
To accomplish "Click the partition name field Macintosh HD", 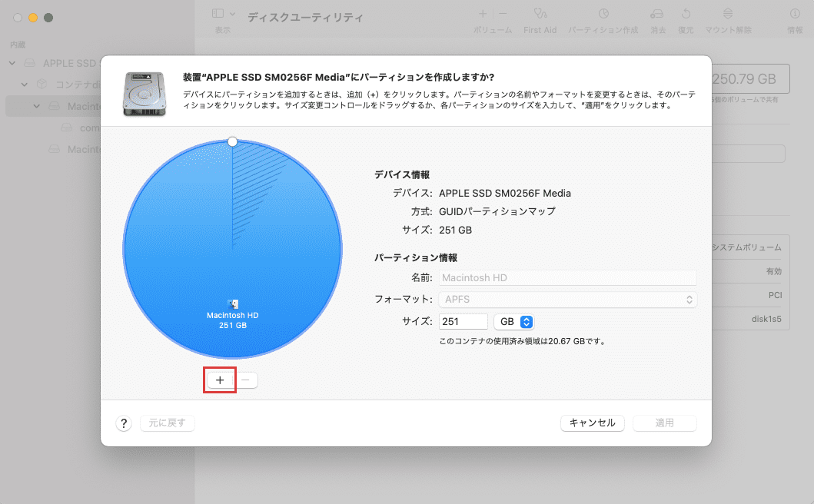I will coord(568,277).
